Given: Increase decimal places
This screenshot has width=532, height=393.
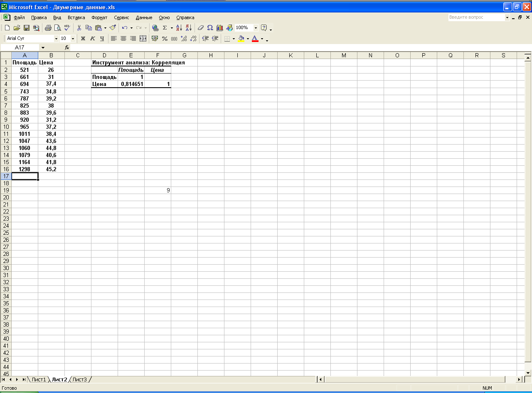Looking at the screenshot, I should pyautogui.click(x=184, y=39).
